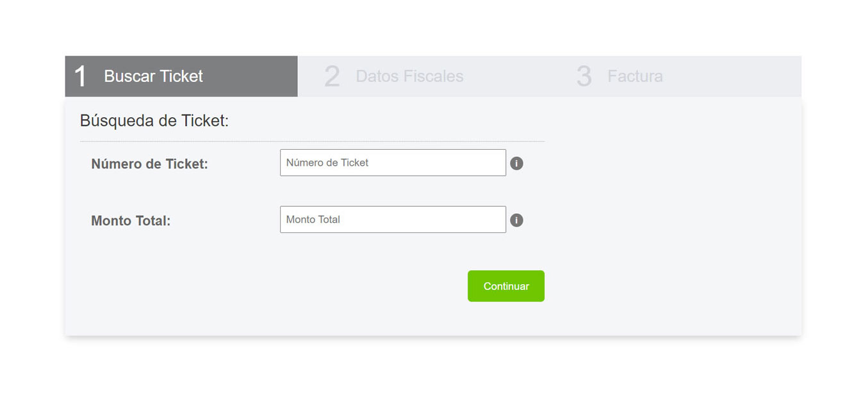Click the dotted divider line under the heading
Viewport: 868px width, 395px height.
click(312, 141)
